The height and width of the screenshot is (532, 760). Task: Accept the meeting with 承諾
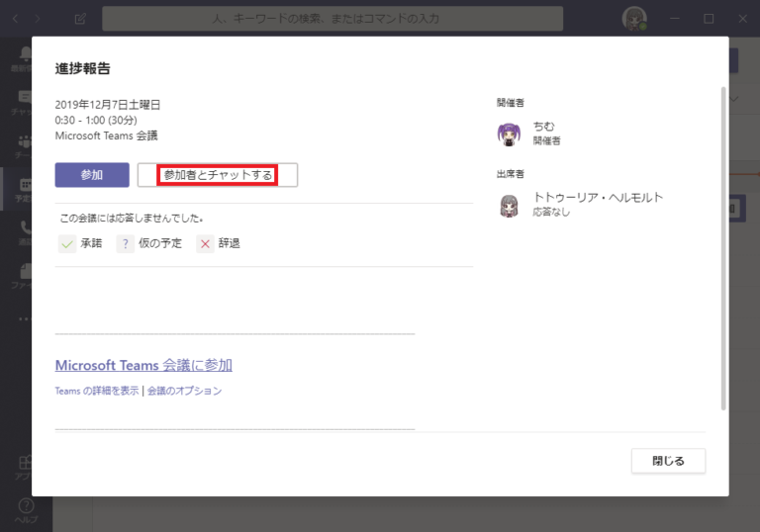(x=80, y=243)
